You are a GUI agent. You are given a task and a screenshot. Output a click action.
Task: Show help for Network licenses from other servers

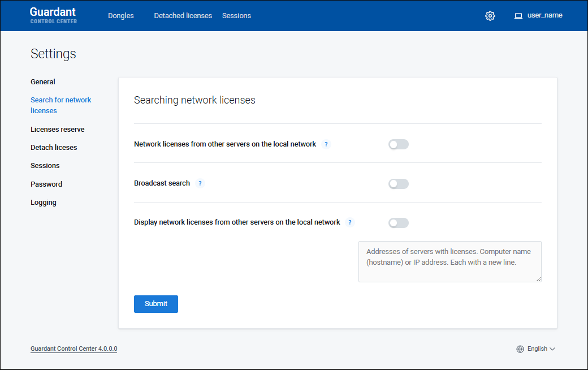click(326, 144)
